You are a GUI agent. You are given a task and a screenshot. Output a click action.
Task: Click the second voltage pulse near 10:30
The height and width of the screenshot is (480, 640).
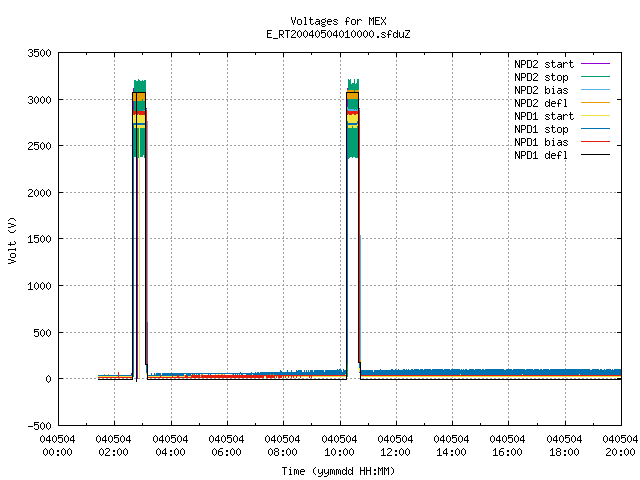353,229
